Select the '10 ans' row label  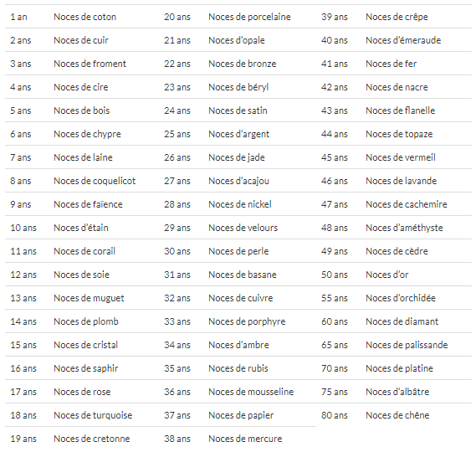tap(23, 228)
